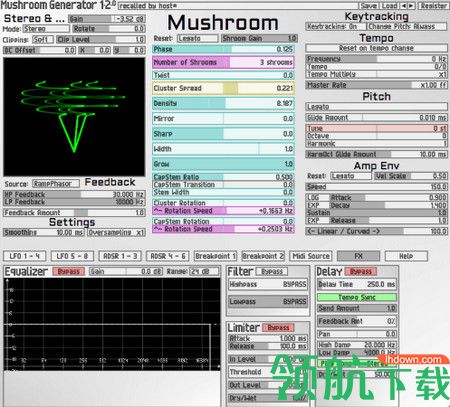Toggle the Delay Tempo Sync button
Screen dimensions: 450x407
[357, 297]
